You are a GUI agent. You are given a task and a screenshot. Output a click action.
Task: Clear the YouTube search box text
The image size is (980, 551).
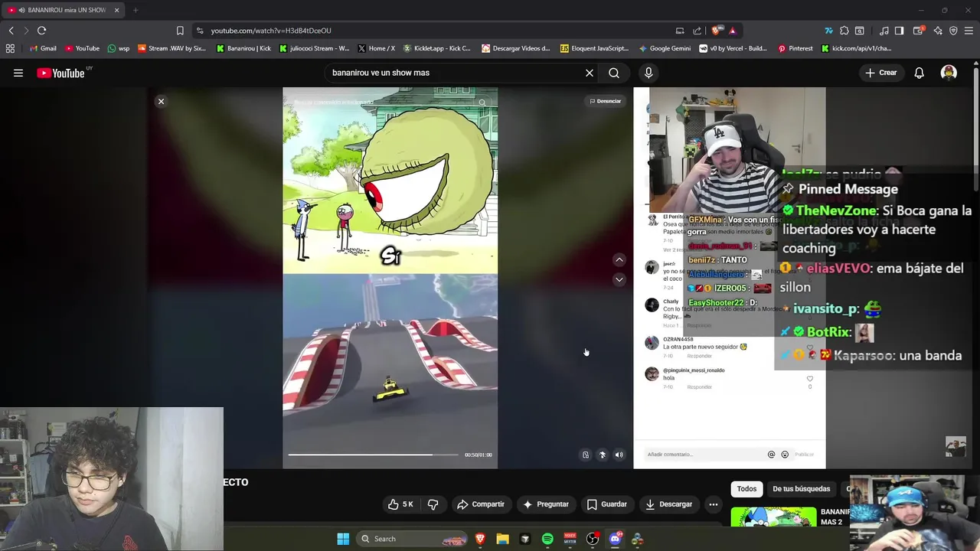590,73
